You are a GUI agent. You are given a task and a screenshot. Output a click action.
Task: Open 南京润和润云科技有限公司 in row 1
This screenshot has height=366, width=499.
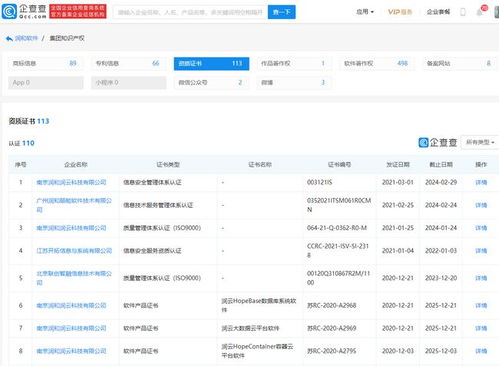(x=71, y=182)
